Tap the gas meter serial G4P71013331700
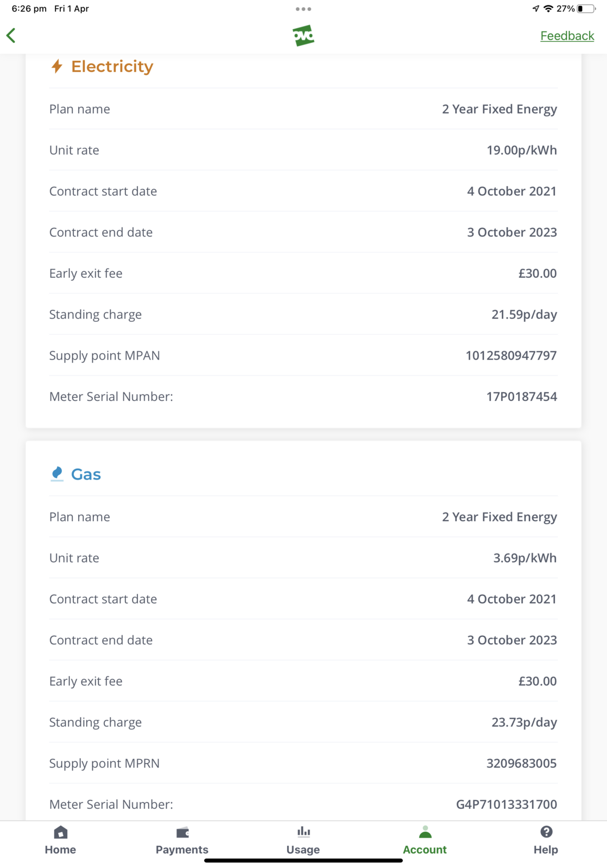This screenshot has height=868, width=607. click(x=506, y=804)
